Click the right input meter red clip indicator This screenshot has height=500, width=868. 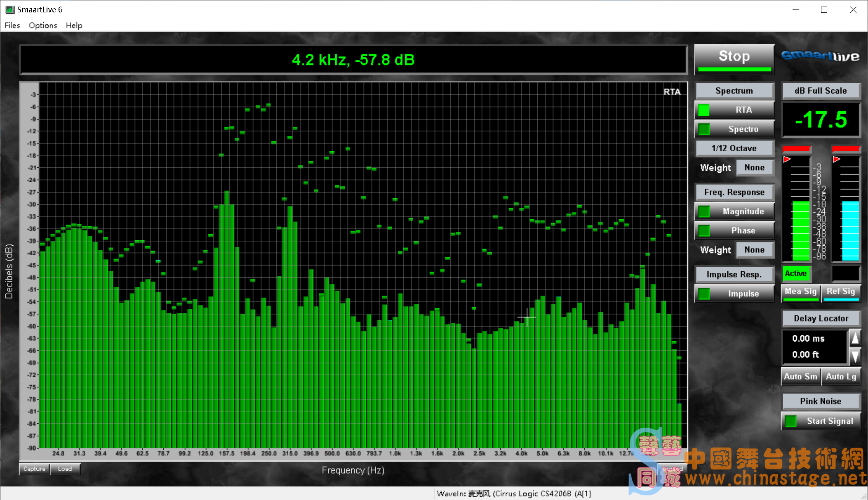click(845, 149)
